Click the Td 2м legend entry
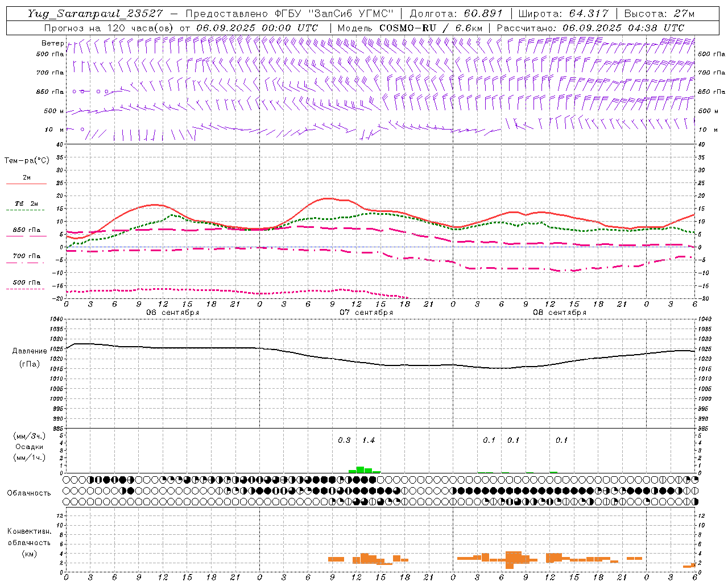The height and width of the screenshot is (582, 728). 26,203
